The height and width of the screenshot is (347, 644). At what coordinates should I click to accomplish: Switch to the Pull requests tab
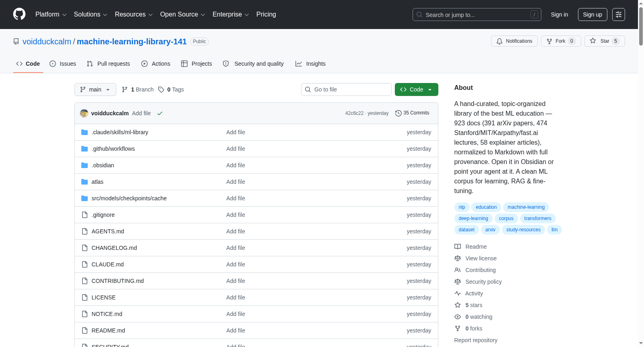click(x=108, y=64)
